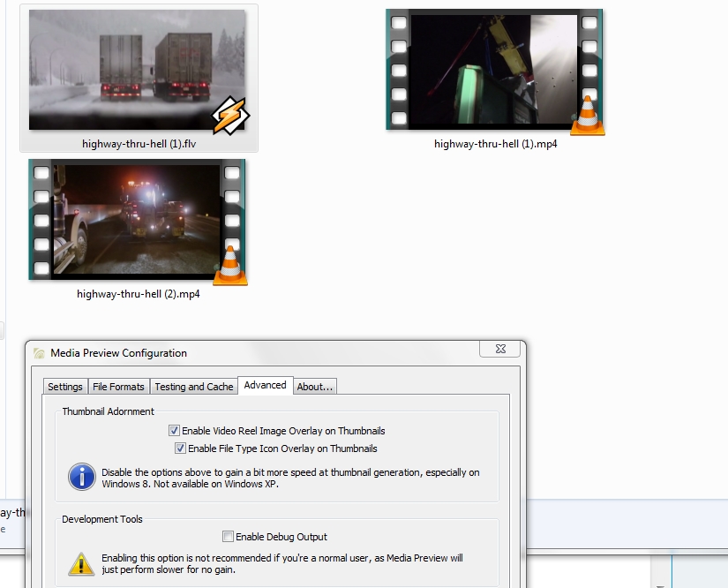Click the Winamp overlay icon on the FLV thumbnail

click(x=230, y=115)
